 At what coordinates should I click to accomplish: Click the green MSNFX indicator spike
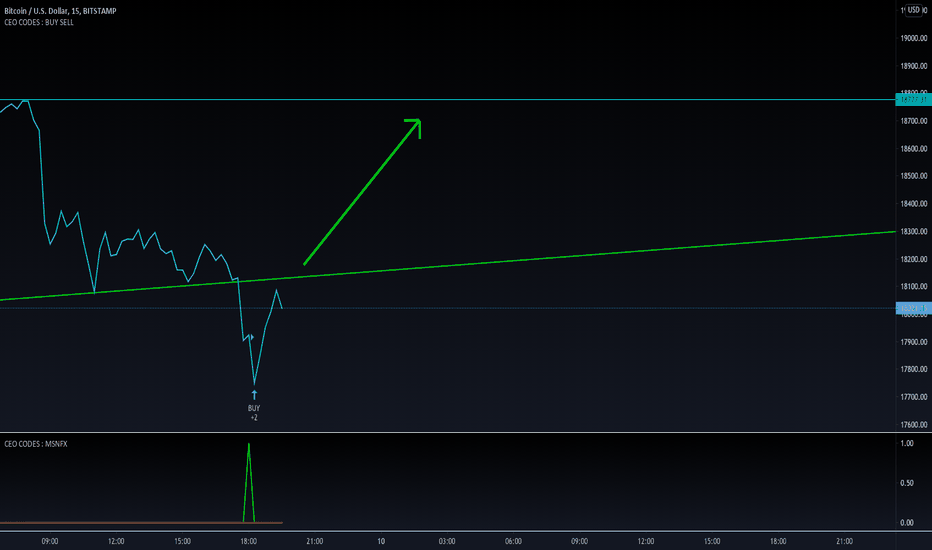pos(249,483)
